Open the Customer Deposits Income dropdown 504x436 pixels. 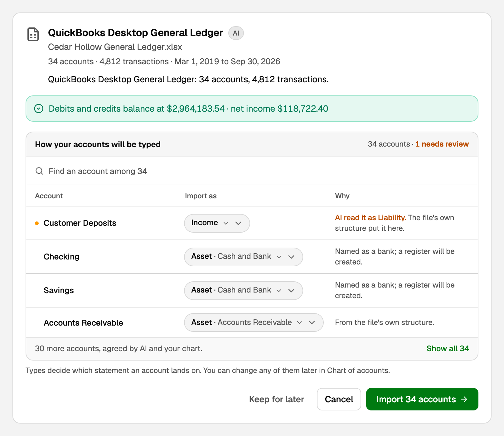pos(217,223)
